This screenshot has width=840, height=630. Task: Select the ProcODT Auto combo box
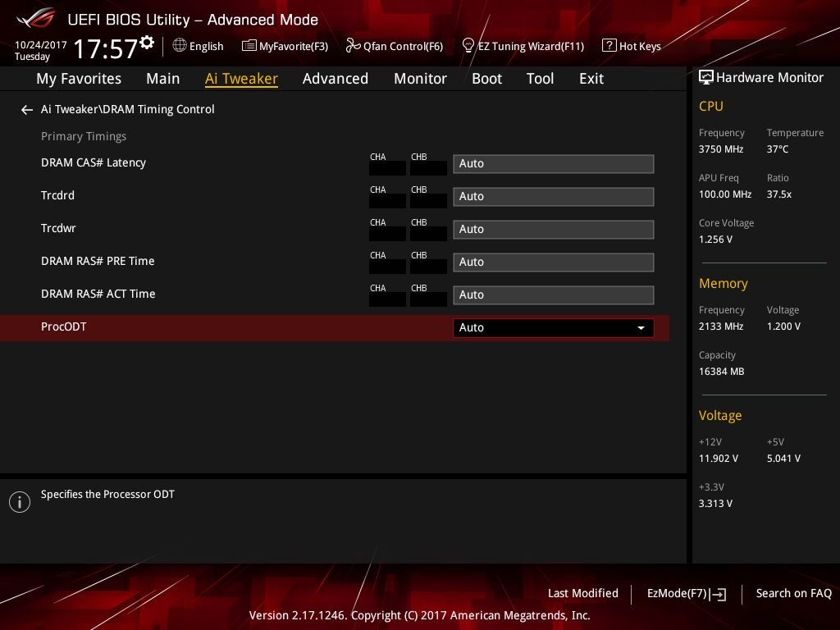(x=554, y=328)
